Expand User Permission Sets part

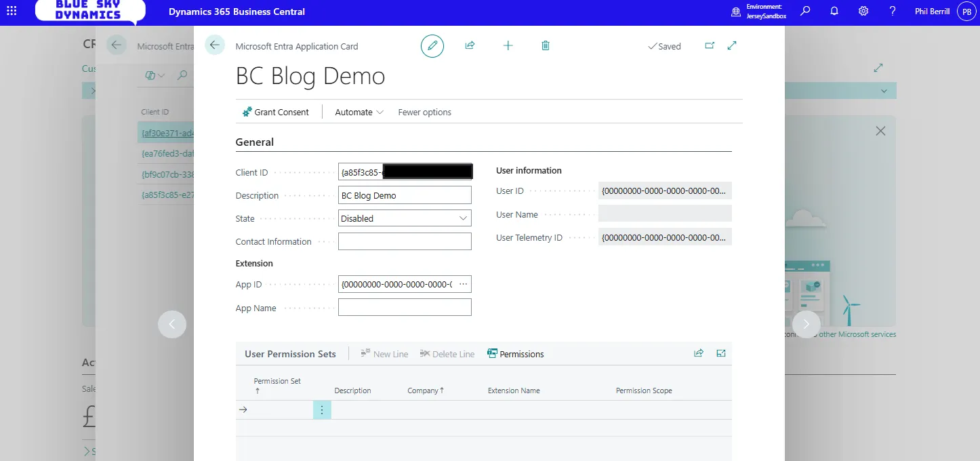pyautogui.click(x=721, y=353)
